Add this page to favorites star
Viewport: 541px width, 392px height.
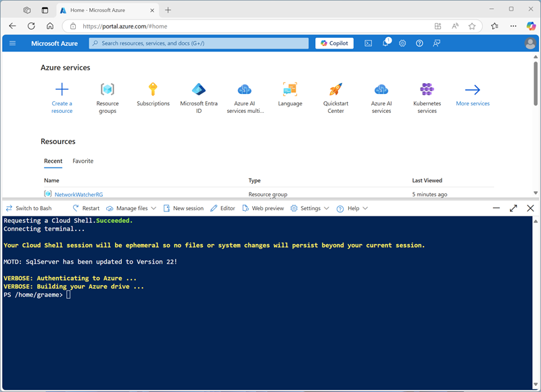(472, 26)
